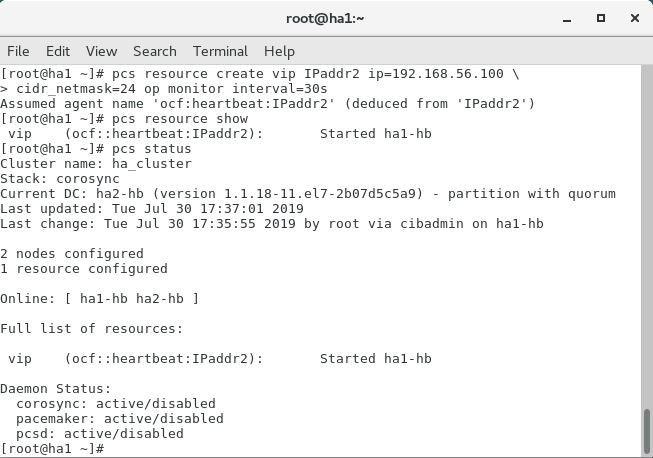This screenshot has height=458, width=653.
Task: Open the Edit menu
Action: (x=58, y=51)
